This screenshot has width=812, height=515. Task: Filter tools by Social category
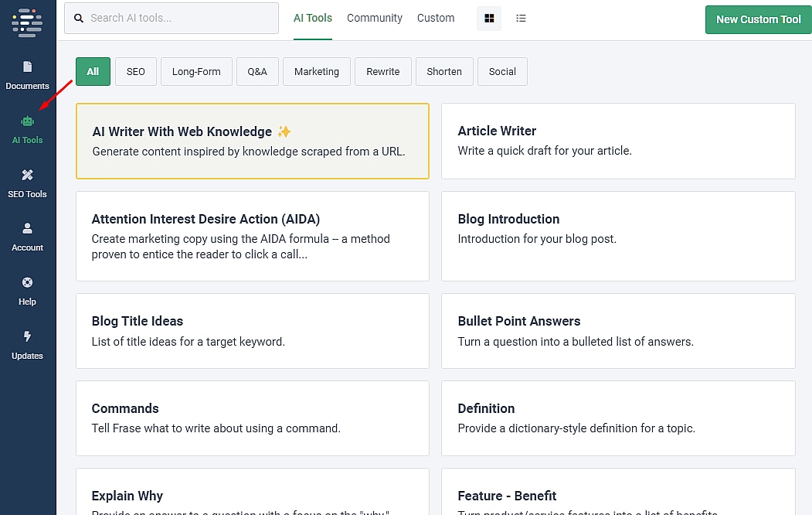[x=502, y=71]
